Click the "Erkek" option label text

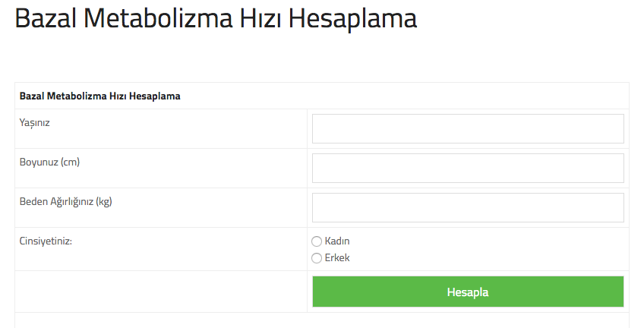click(x=337, y=258)
